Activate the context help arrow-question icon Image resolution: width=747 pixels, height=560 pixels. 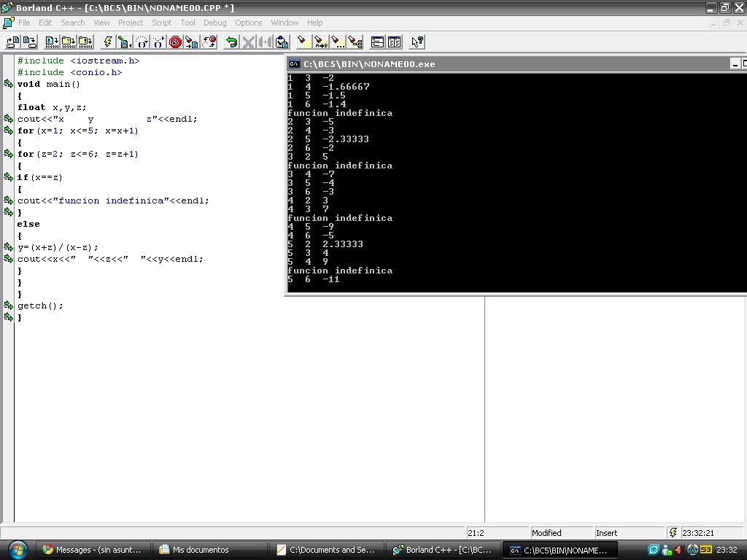point(417,42)
